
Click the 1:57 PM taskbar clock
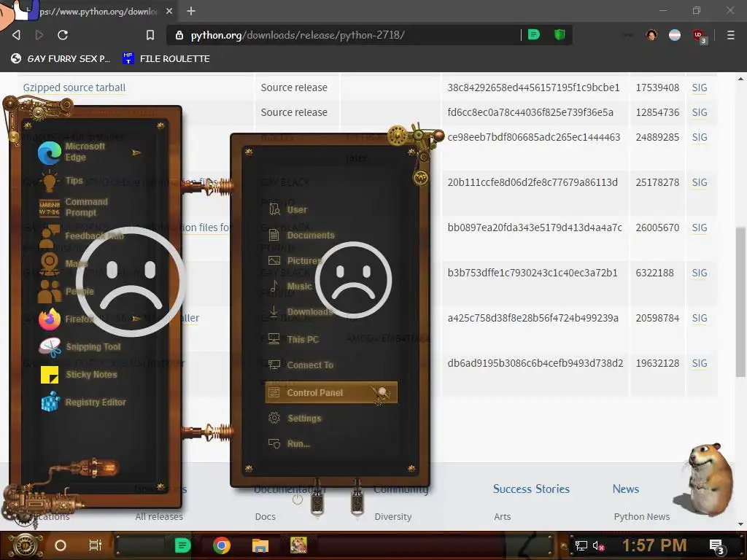click(x=654, y=545)
